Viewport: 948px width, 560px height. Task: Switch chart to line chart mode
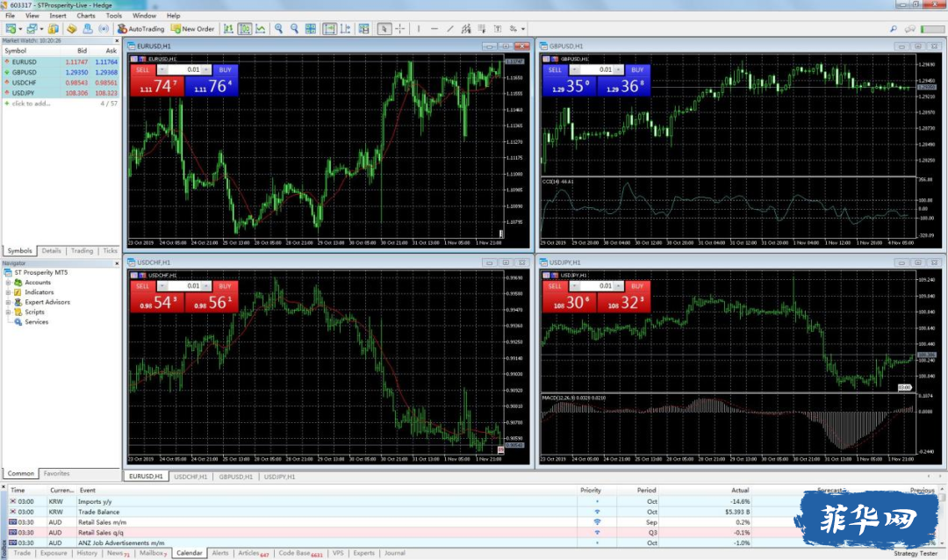pos(261,28)
